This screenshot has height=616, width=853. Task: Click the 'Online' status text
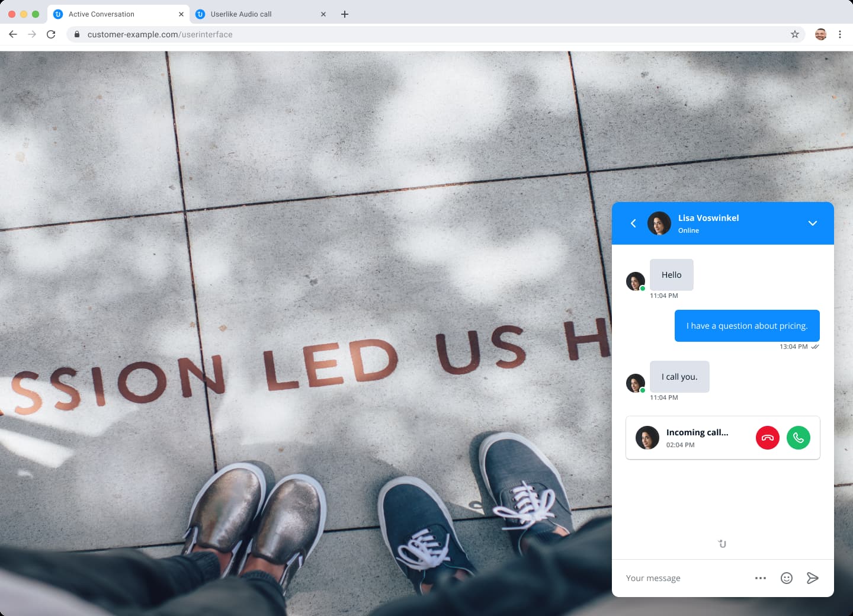688,230
